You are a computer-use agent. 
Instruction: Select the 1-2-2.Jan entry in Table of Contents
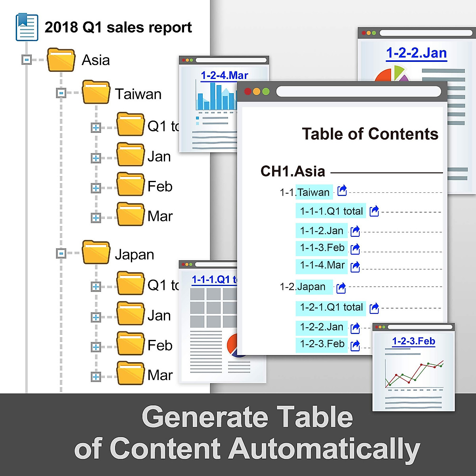tap(321, 327)
